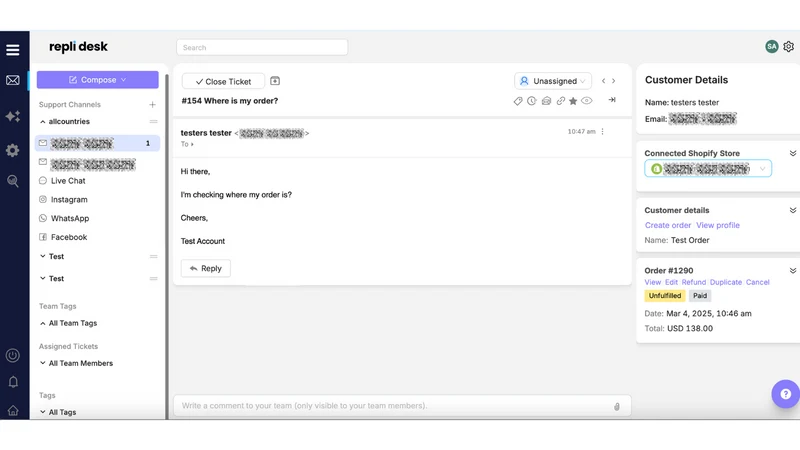Collapse the All Team Tags section
Screen dimensions: 800x450
(42, 323)
